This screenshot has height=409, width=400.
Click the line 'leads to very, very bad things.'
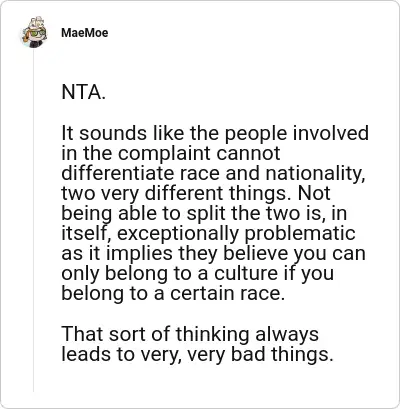197,354
